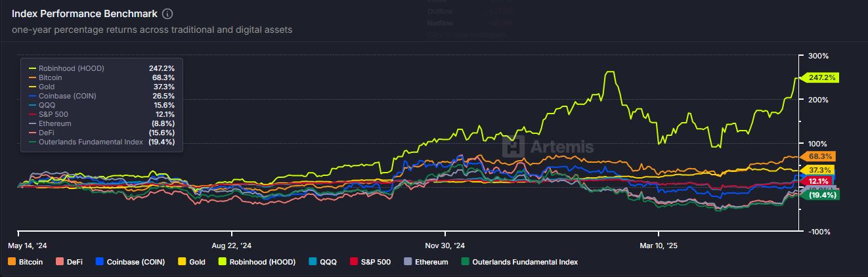Click the Index Performance Benchmark title
Viewport: 868px width, 277px height.
coord(84,14)
